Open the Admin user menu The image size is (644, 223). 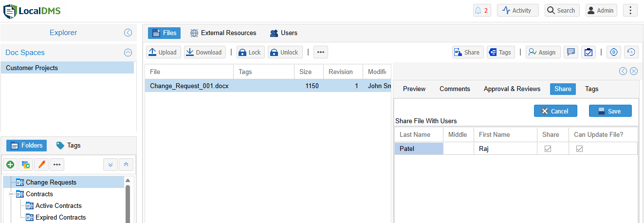(x=601, y=10)
